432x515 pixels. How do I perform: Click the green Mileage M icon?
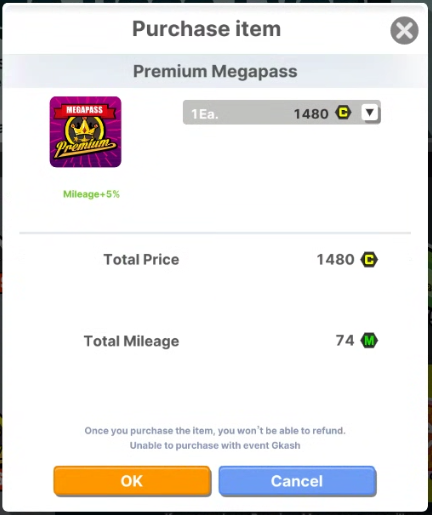(x=369, y=341)
